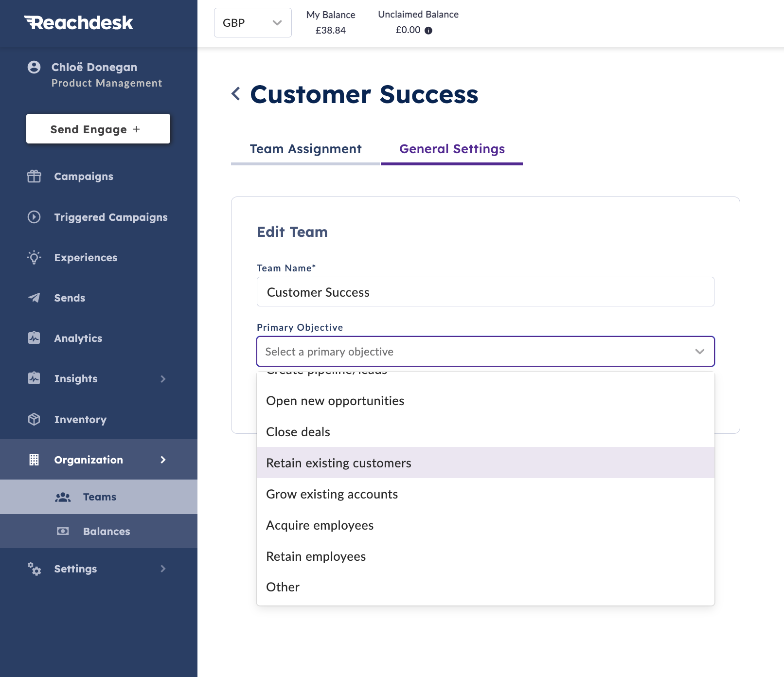Click the Campaigns gift box icon
The width and height of the screenshot is (784, 677).
pos(34,176)
